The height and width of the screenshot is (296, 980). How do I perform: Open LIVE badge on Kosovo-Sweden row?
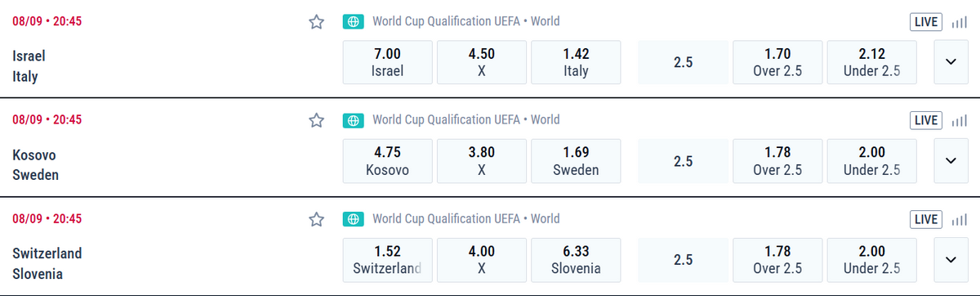926,120
